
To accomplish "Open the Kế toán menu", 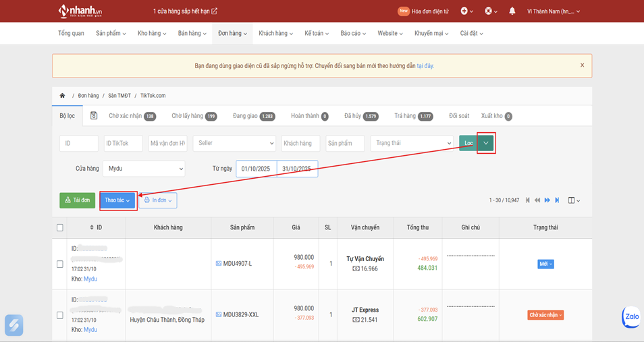I will coord(317,33).
